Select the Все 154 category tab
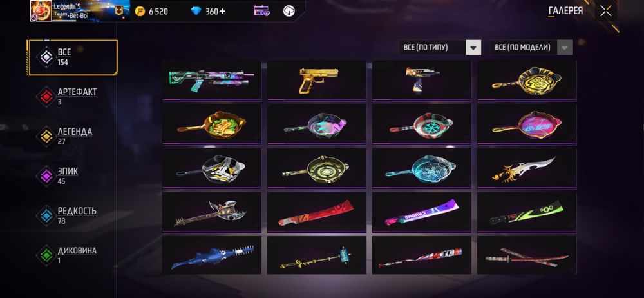644x298 pixels. pyautogui.click(x=72, y=57)
